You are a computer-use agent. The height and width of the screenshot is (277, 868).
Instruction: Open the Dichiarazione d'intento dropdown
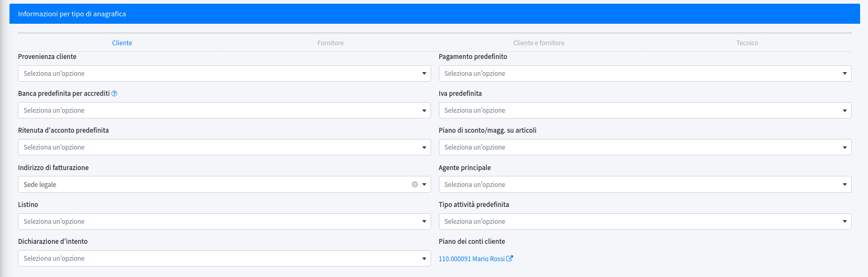pos(224,259)
